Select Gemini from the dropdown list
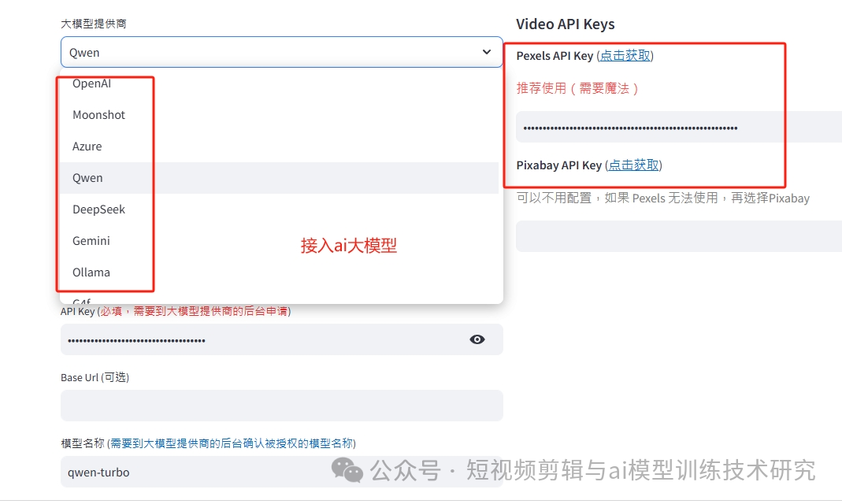The width and height of the screenshot is (842, 504). click(x=279, y=240)
